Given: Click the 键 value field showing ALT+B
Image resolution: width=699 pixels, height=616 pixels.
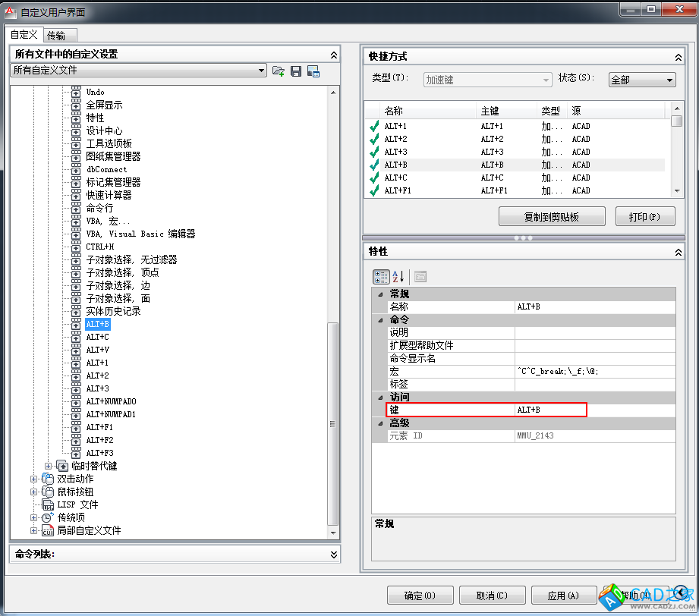Looking at the screenshot, I should tap(550, 410).
